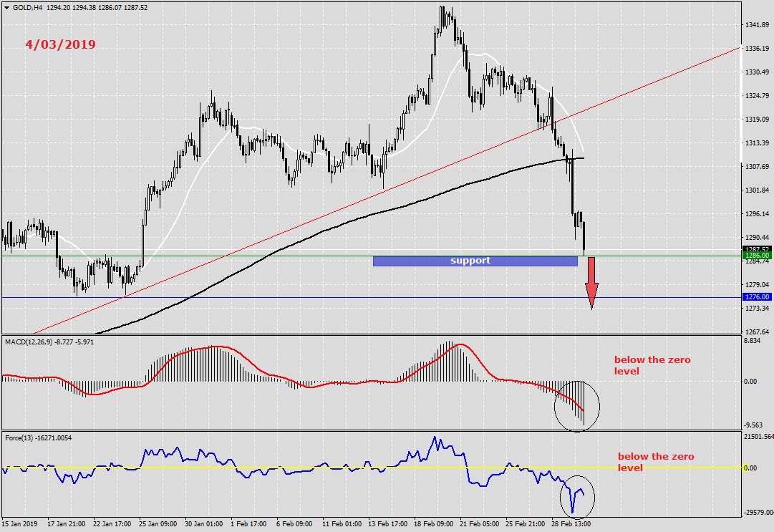The image size is (774, 532).
Task: Click the 1330.49 price axis label
Action: click(758, 72)
